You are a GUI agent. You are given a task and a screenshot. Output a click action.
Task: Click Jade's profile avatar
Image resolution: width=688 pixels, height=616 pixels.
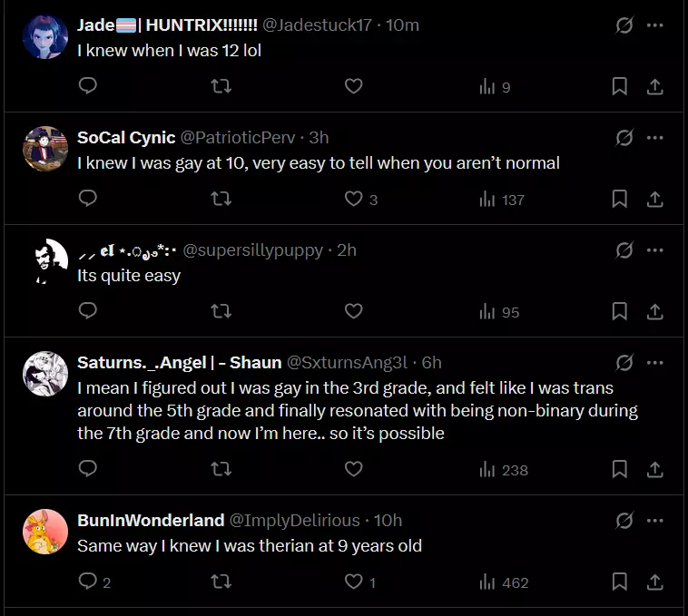tap(45, 37)
